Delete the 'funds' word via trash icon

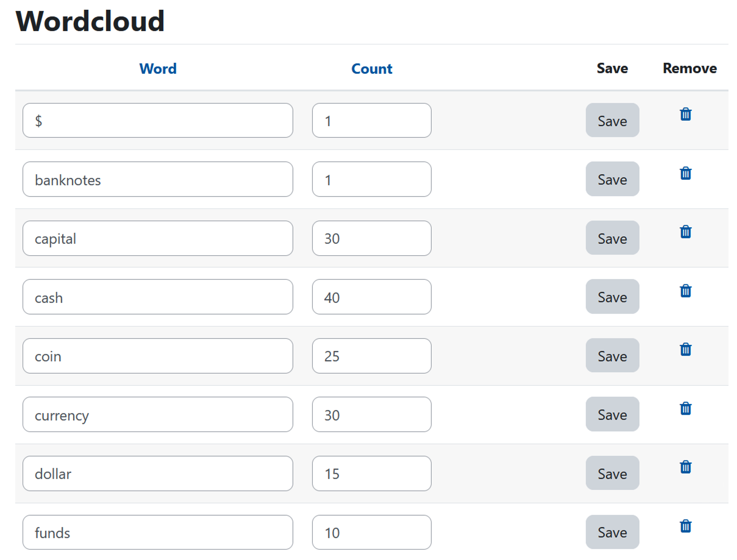pyautogui.click(x=685, y=526)
